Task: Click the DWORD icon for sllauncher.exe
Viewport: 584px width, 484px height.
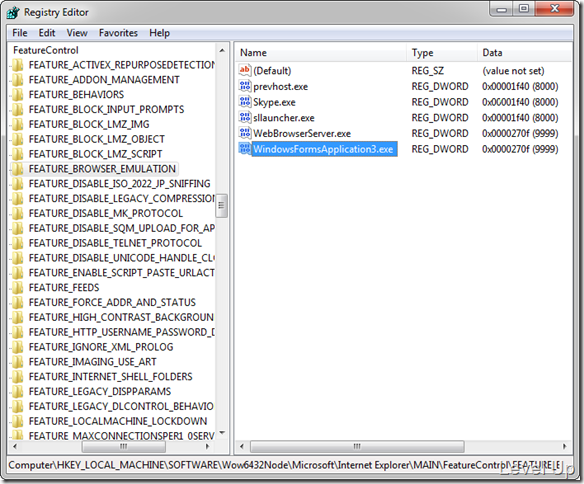Action: pyautogui.click(x=245, y=117)
